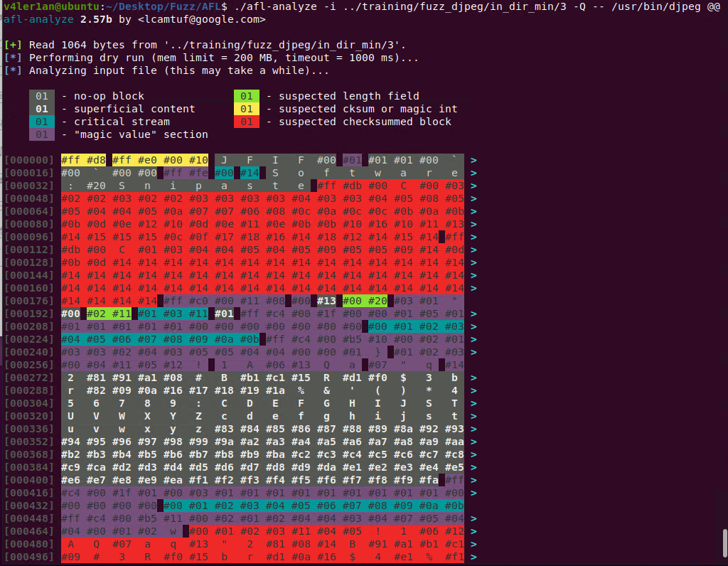Click the dark 'superficial content' legend swatch

(x=42, y=109)
